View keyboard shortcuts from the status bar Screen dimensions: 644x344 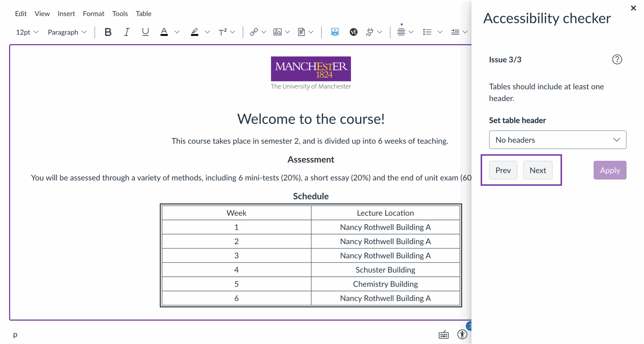[444, 335]
